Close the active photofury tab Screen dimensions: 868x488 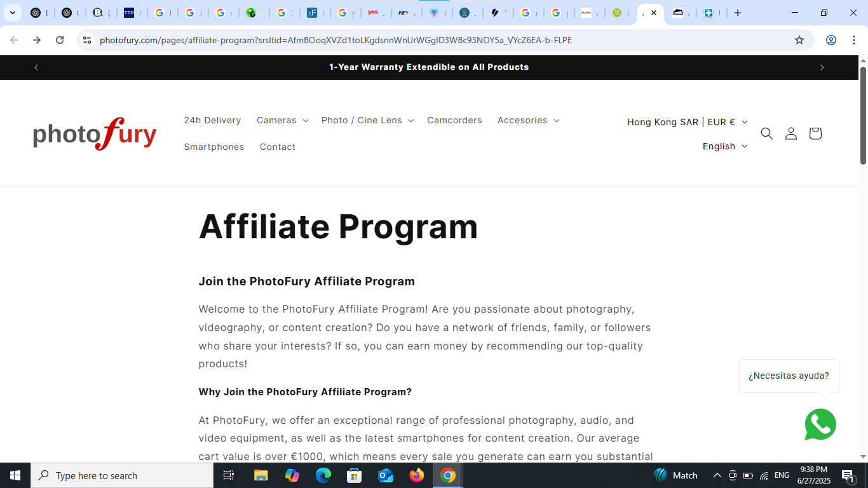(x=654, y=13)
